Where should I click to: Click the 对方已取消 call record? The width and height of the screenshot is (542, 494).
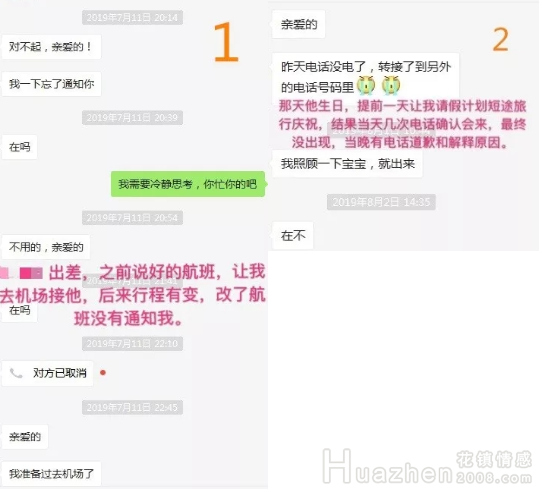tap(48, 373)
